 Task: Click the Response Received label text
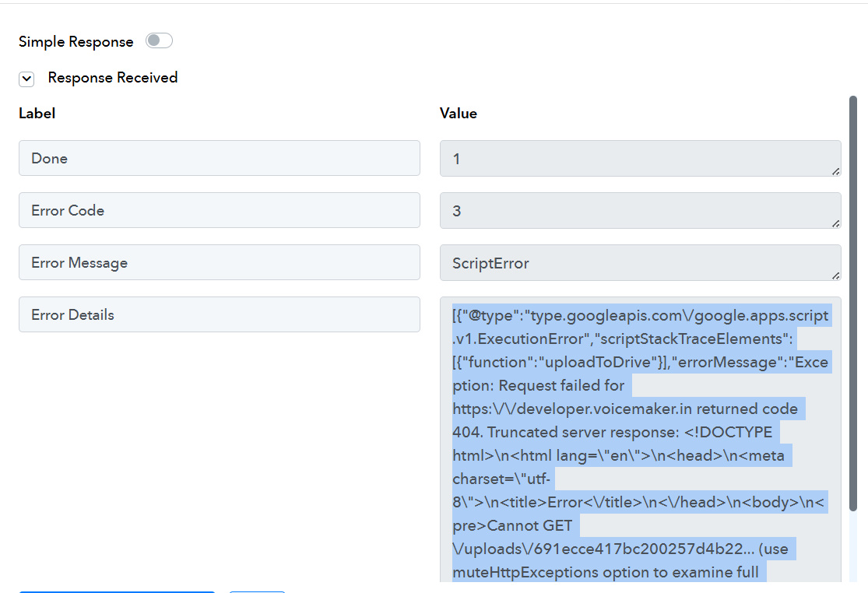point(113,78)
